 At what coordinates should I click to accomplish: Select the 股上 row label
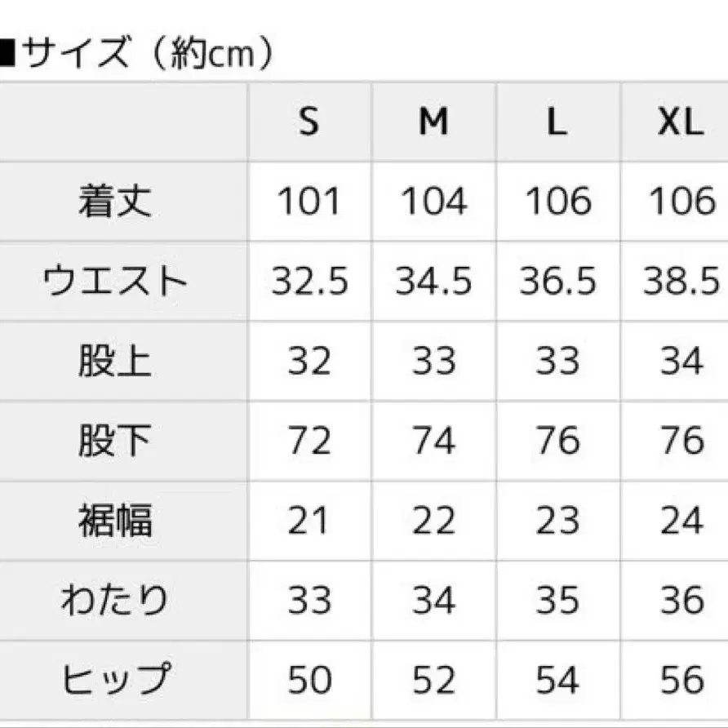[x=115, y=362]
